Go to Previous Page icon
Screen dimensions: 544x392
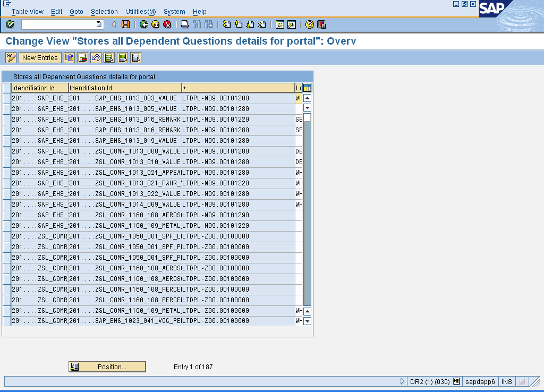tap(239, 24)
